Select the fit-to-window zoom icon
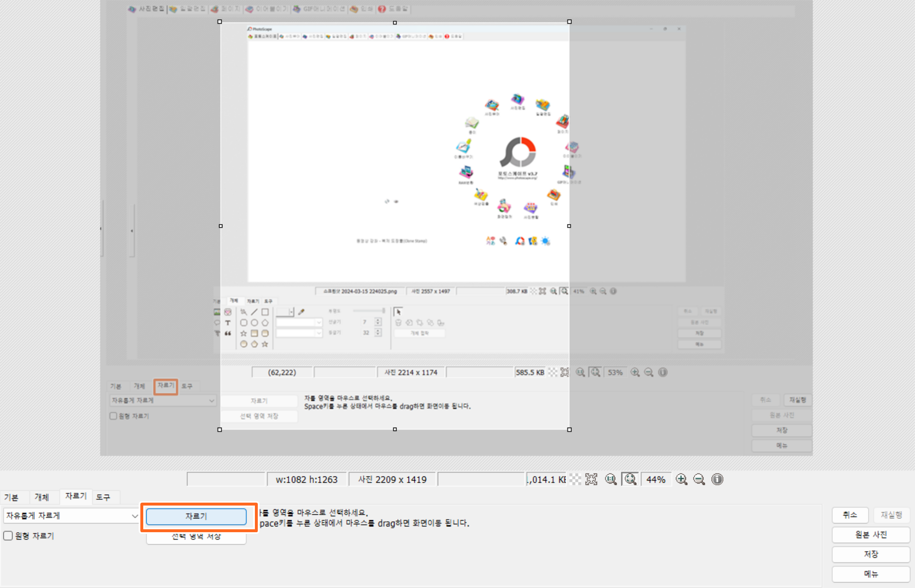 coord(630,479)
